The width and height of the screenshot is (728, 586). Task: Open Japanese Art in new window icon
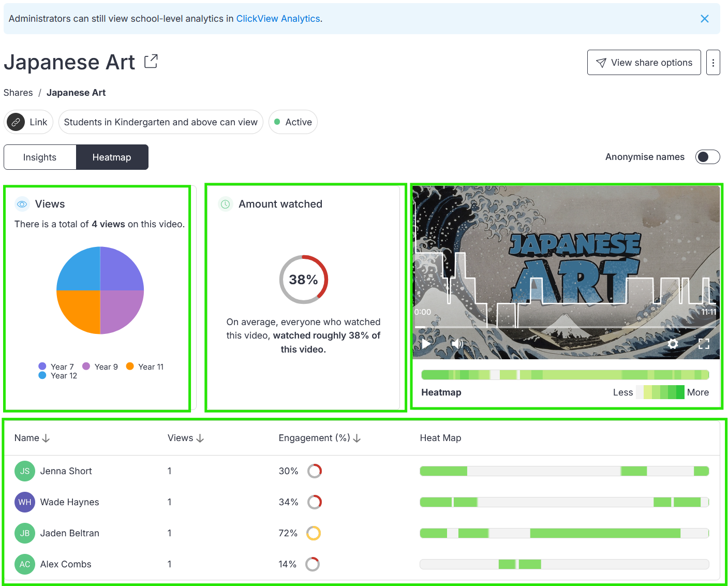(x=151, y=62)
